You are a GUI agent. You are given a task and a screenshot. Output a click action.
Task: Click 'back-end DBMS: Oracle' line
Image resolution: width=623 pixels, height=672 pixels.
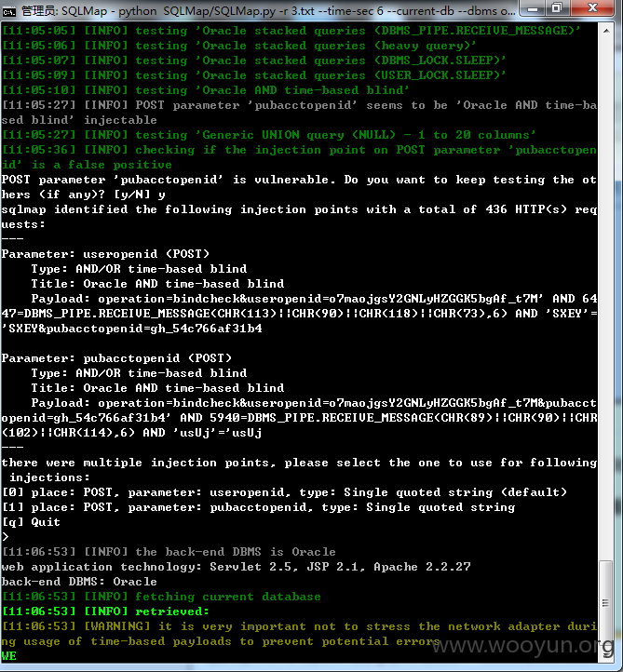[79, 582]
